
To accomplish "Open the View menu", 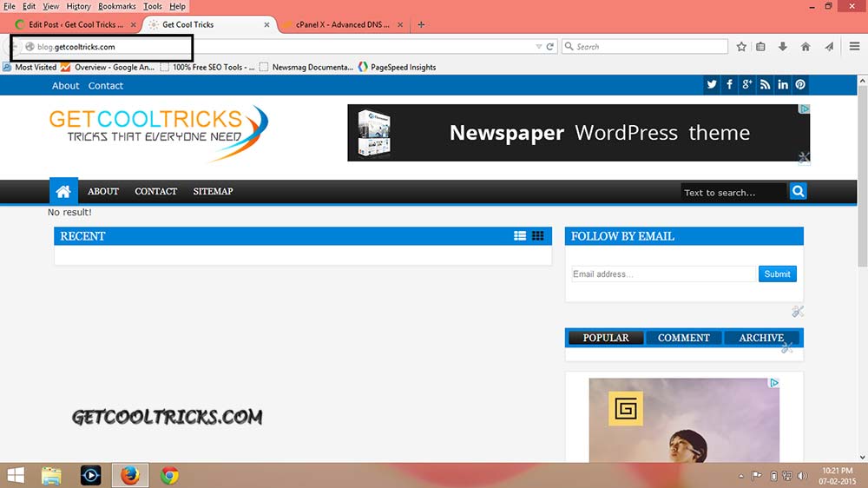I will [51, 6].
